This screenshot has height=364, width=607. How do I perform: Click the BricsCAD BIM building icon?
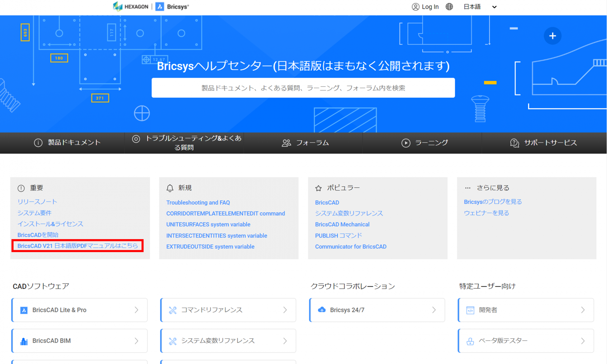[24, 341]
